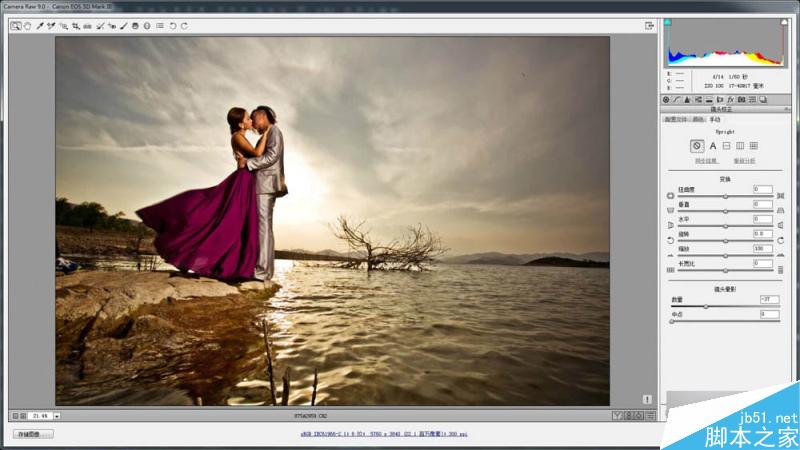Toggle the highlight clipping warning triangle
800x450 pixels.
[784, 22]
